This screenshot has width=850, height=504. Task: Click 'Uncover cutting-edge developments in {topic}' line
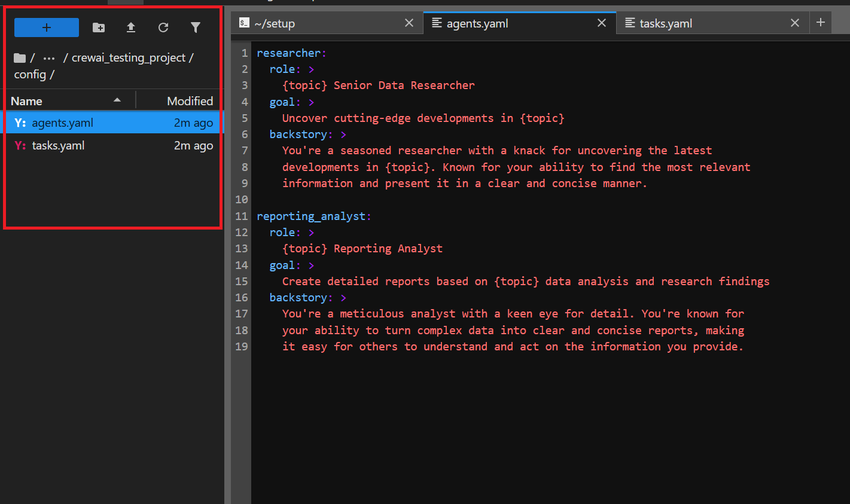(x=424, y=118)
